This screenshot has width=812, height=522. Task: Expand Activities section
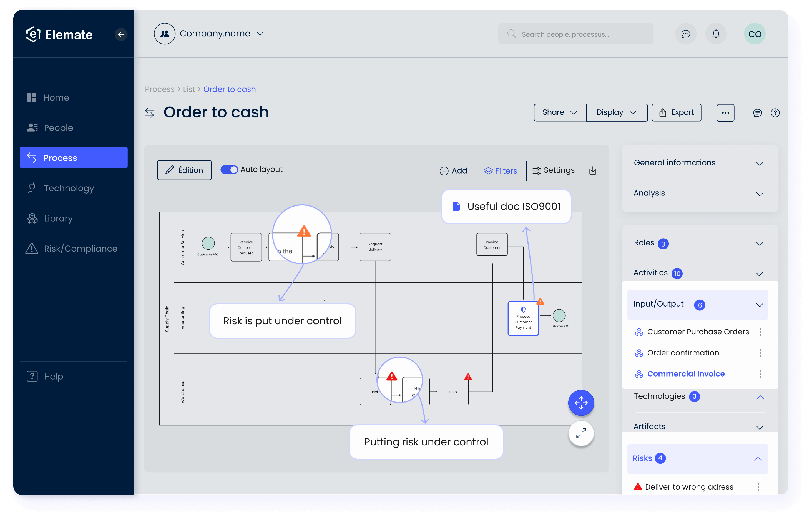click(x=759, y=274)
